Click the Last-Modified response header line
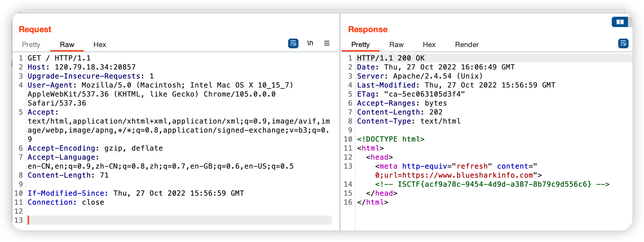Screen dimensions: 644x242 click(456, 85)
